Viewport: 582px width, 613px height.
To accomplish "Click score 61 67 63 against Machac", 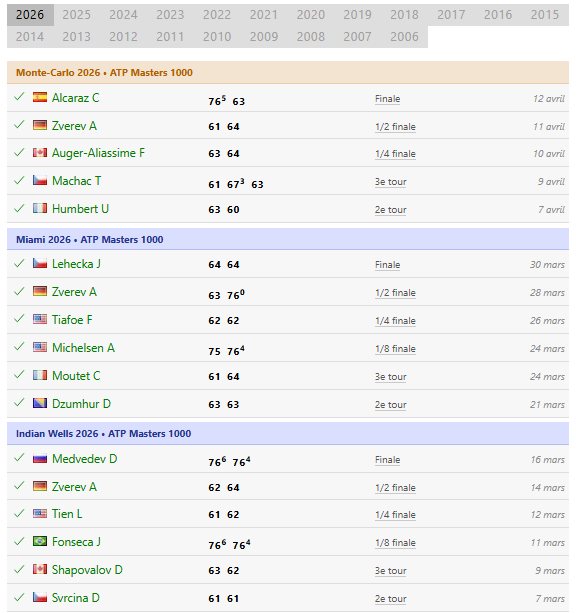I will 236,183.
